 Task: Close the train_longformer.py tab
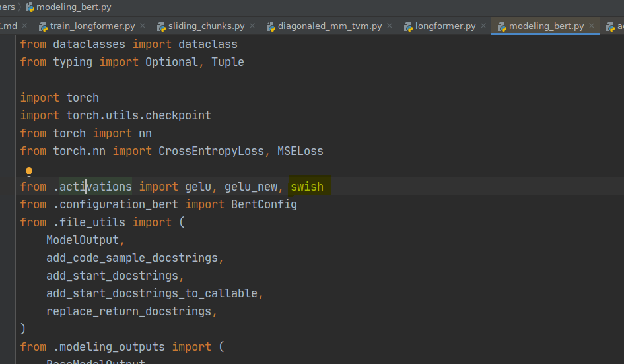pyautogui.click(x=143, y=26)
